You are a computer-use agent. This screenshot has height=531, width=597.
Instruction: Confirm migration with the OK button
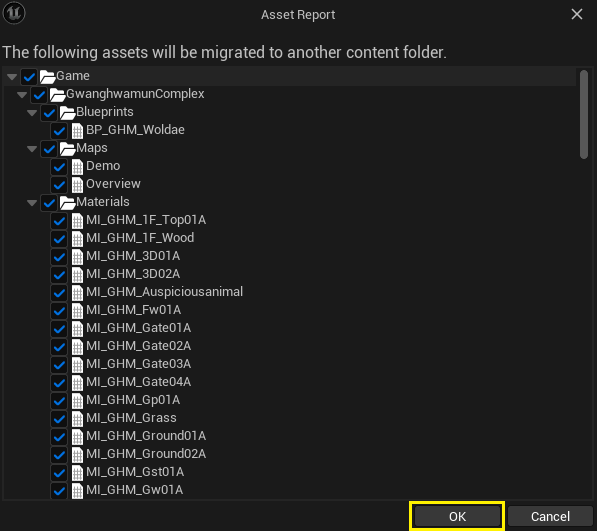point(457,517)
